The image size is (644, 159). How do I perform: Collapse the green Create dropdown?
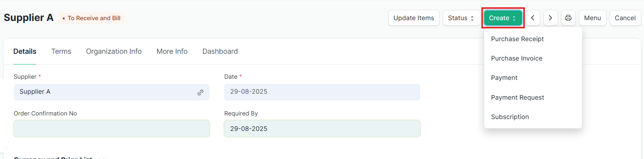[x=503, y=18]
